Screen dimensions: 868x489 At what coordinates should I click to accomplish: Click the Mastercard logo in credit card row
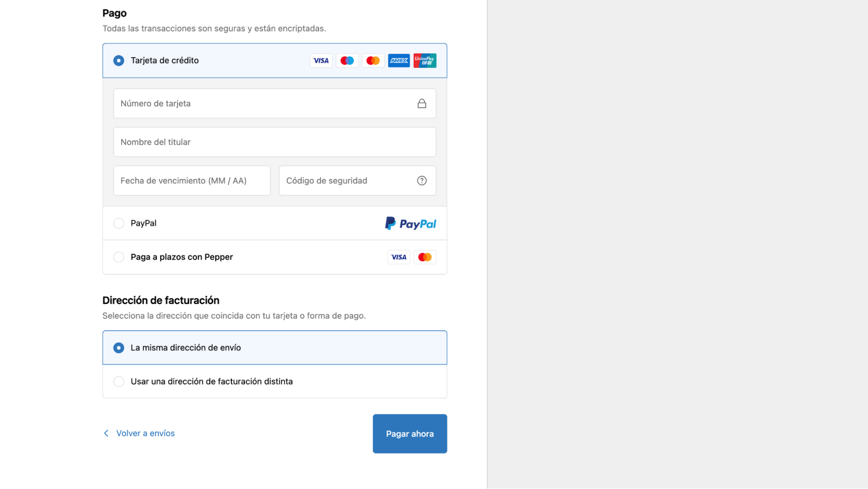tap(373, 61)
